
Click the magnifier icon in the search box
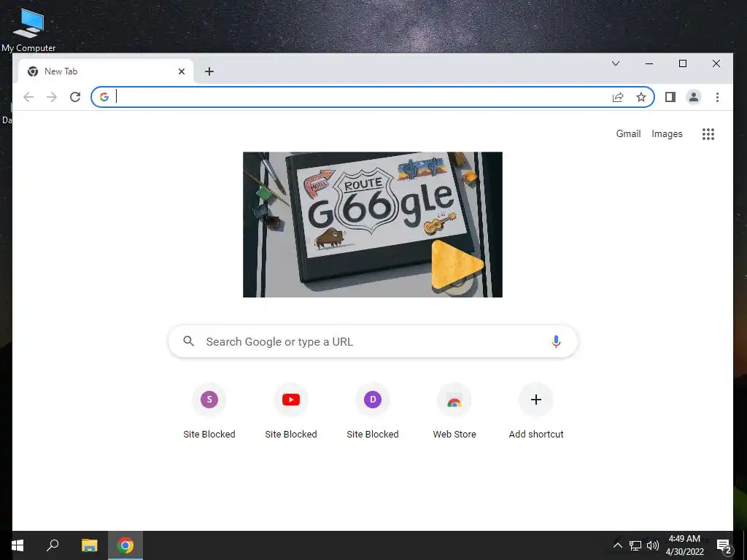coord(189,341)
